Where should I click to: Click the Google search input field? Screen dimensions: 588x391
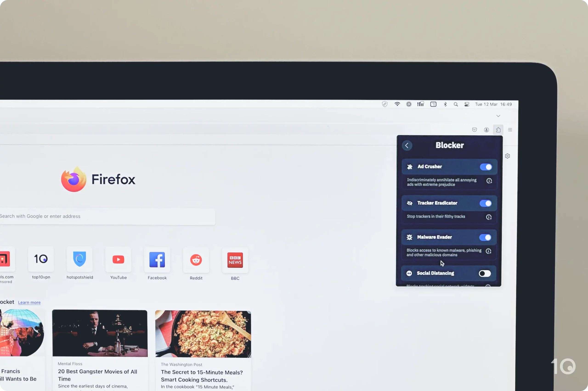pos(107,216)
